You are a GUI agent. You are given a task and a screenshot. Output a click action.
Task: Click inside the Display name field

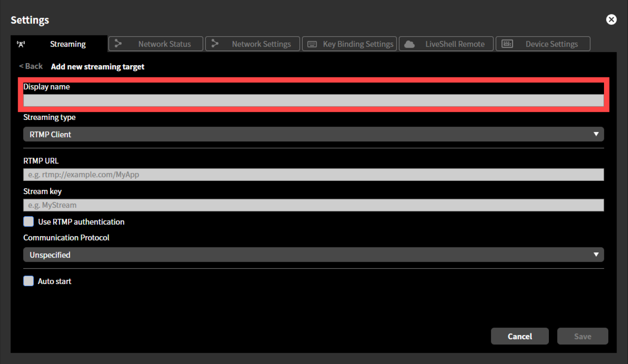click(x=314, y=101)
